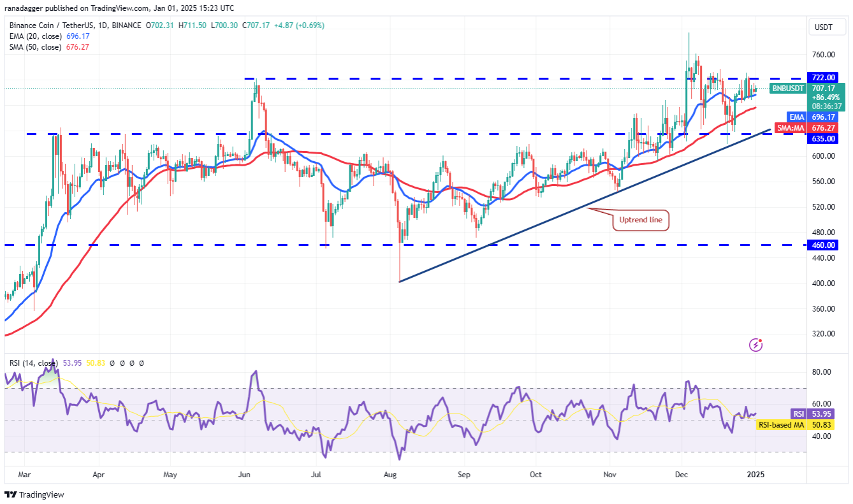Click the Nov label on time axis
Image resolution: width=853 pixels, height=504 pixels.
click(x=609, y=475)
